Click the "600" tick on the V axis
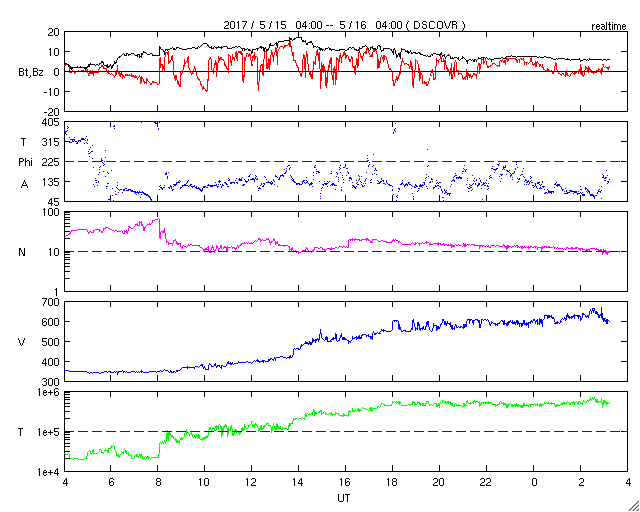 coord(52,322)
